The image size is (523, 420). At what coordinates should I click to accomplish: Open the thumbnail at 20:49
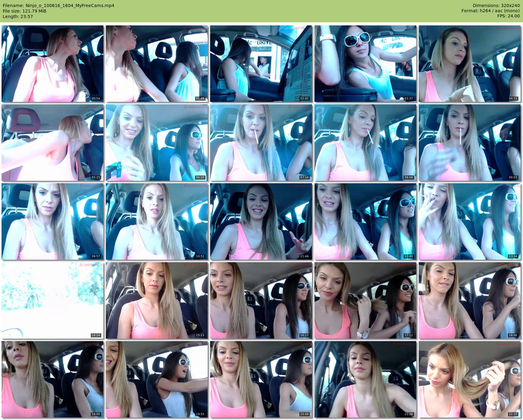(x=261, y=379)
